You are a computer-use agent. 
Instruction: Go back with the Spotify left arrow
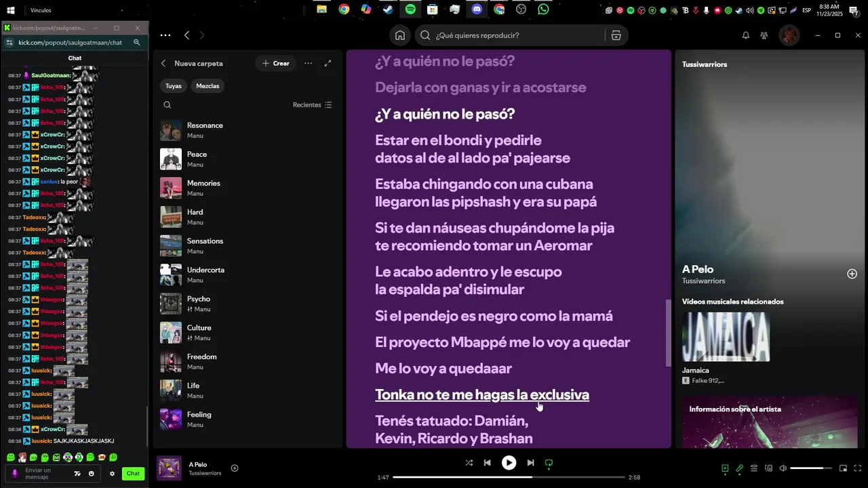pyautogui.click(x=187, y=35)
